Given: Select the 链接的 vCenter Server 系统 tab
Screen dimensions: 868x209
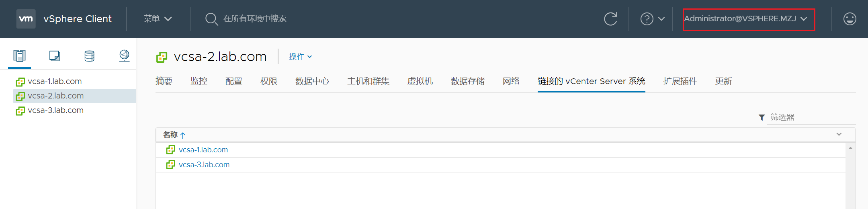Looking at the screenshot, I should pyautogui.click(x=592, y=81).
